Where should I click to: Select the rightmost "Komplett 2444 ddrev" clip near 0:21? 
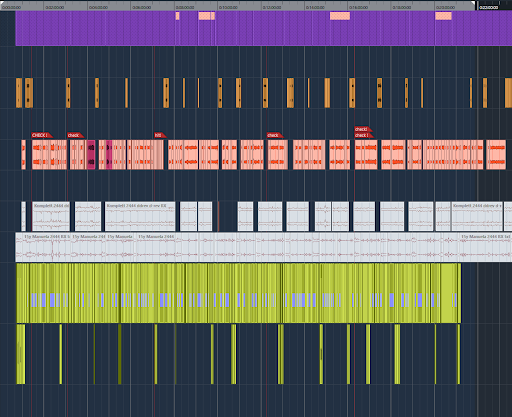tap(477, 216)
